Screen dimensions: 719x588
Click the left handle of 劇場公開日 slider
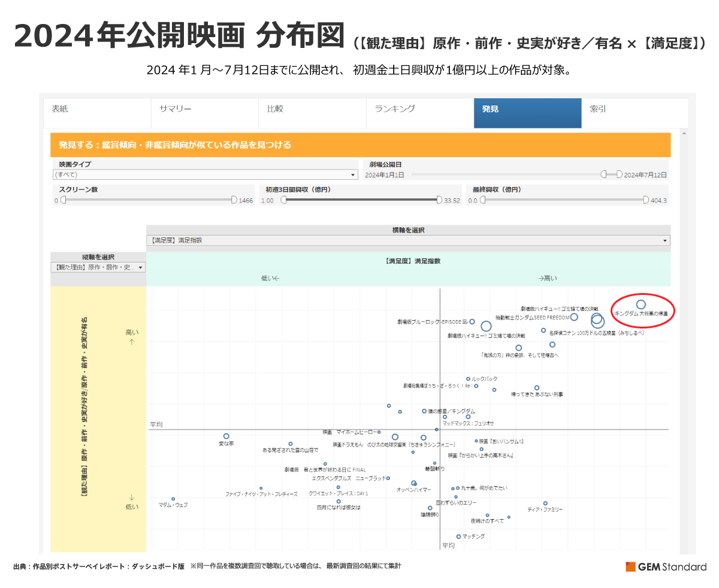click(605, 174)
